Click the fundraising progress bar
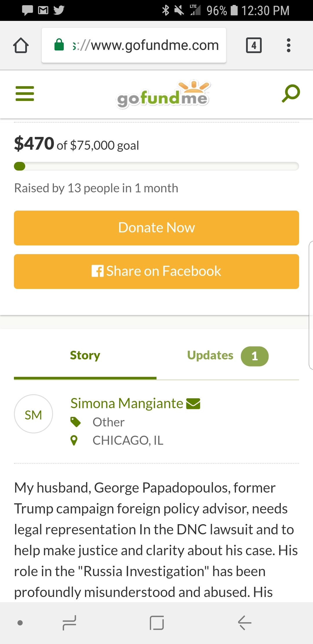The height and width of the screenshot is (644, 313). 156,167
